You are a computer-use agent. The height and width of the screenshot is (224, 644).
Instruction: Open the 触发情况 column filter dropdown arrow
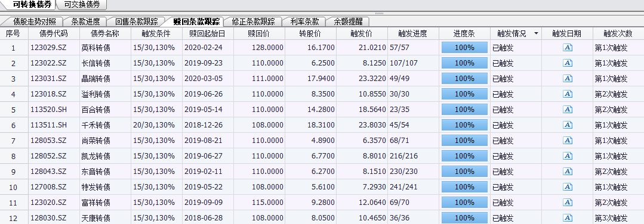pos(536,33)
